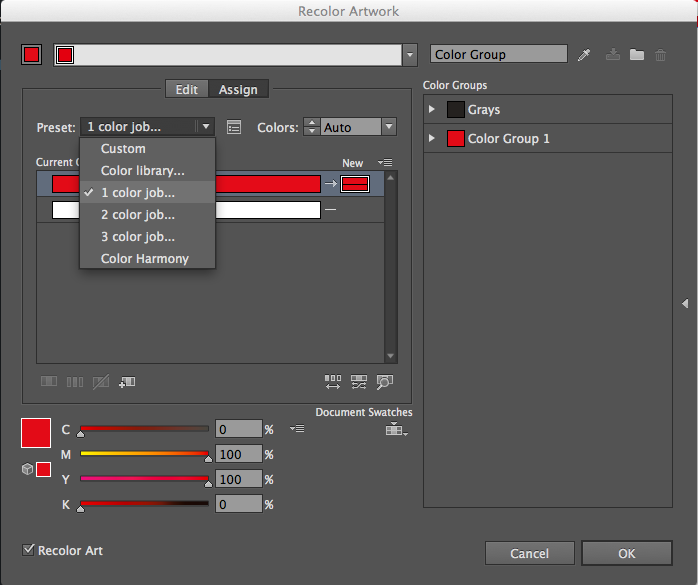Click the Colors stepper arrows

coord(312,127)
